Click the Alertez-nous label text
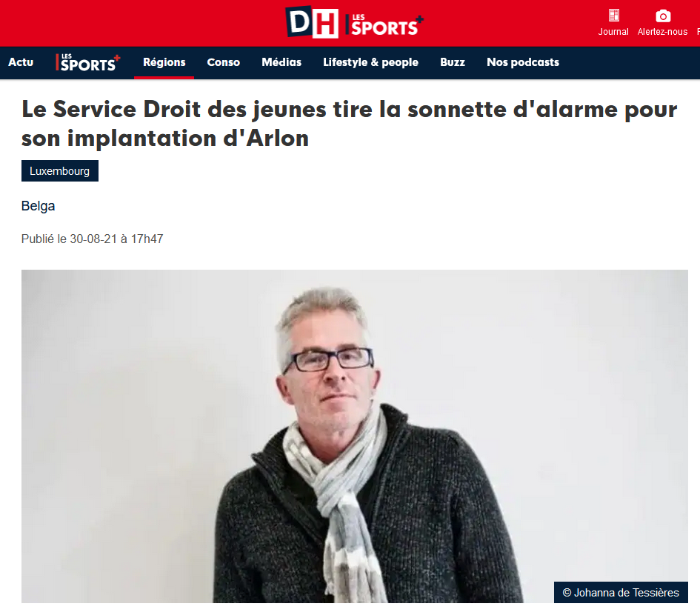700x615 pixels. coord(662,32)
